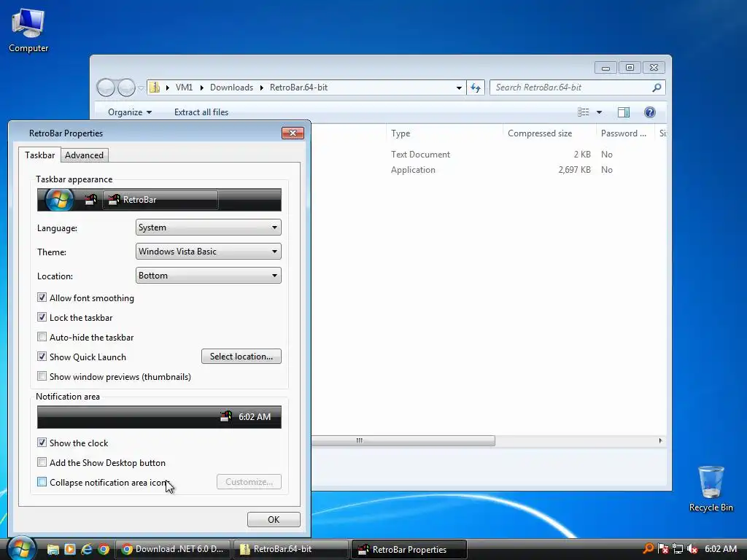Viewport: 747px width, 560px height.
Task: Click the search magnifier tray icon
Action: point(648,549)
